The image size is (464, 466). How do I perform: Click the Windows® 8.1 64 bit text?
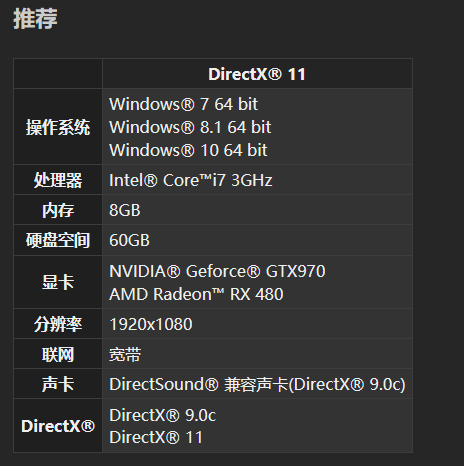[190, 127]
